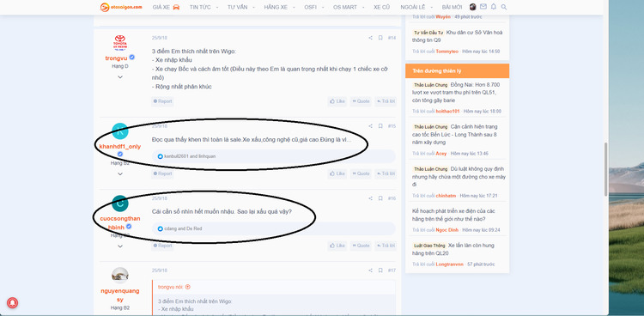This screenshot has width=644, height=316.
Task: Open the user account avatar menu
Action: pos(473,7)
